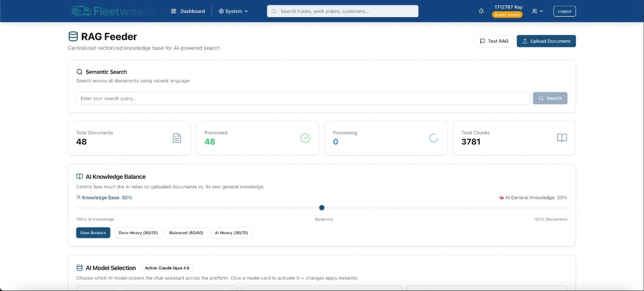Click the Semantic Search magnifier icon
This screenshot has width=644, height=291.
[79, 71]
